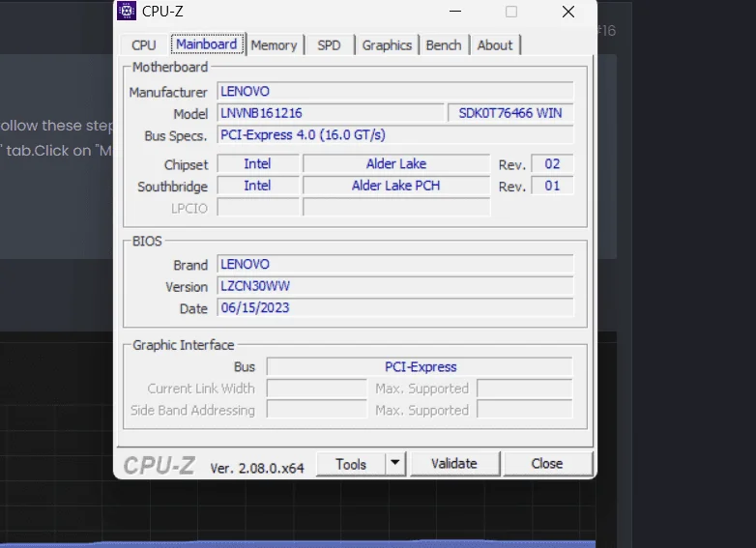Open the Bench tab
Image resolution: width=756 pixels, height=548 pixels.
click(x=444, y=45)
